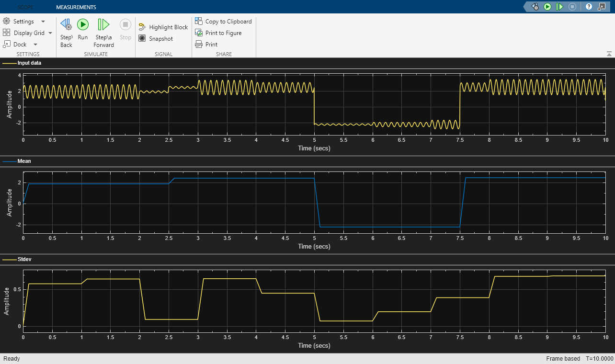Click the undock icon in the quick access toolbar
Viewport: 615px width, 364px height.
tap(602, 6)
